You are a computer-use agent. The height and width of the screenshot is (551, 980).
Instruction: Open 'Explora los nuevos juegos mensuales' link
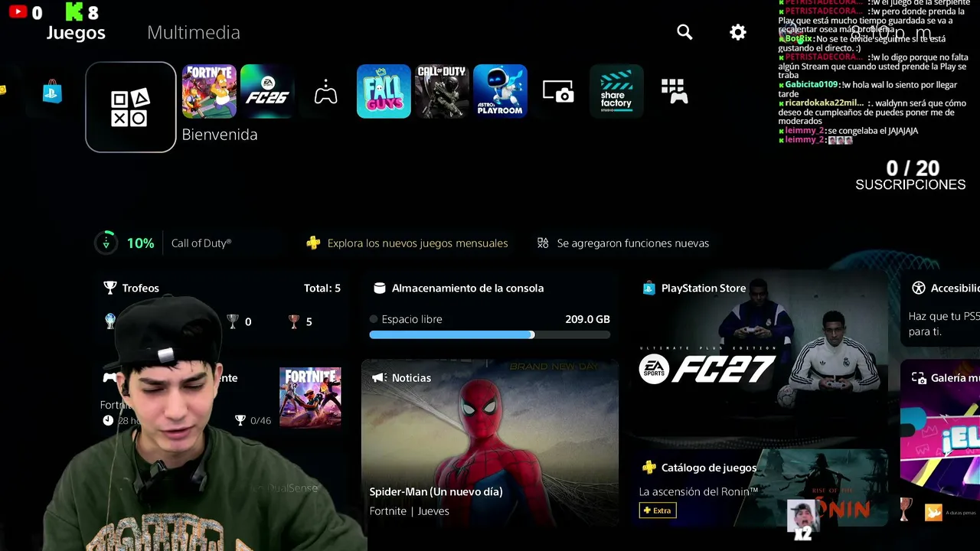pyautogui.click(x=417, y=243)
